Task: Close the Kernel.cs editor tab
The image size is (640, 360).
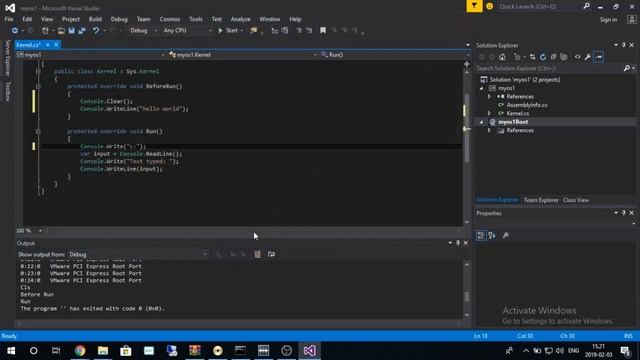Action: pos(56,44)
